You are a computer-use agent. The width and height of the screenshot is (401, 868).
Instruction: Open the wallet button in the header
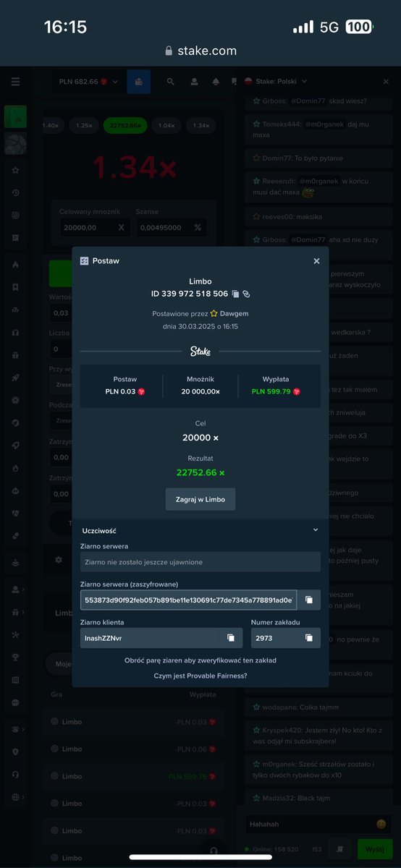click(x=138, y=82)
